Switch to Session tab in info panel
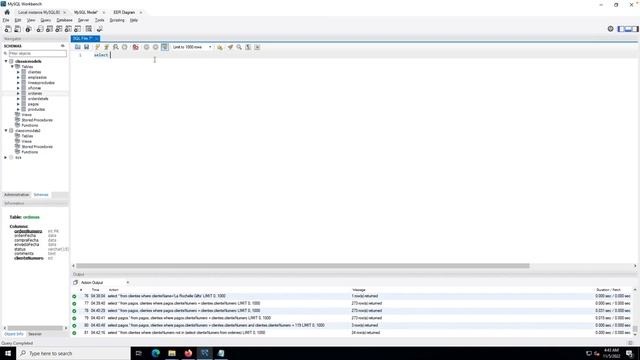640x360 pixels. (x=35, y=334)
